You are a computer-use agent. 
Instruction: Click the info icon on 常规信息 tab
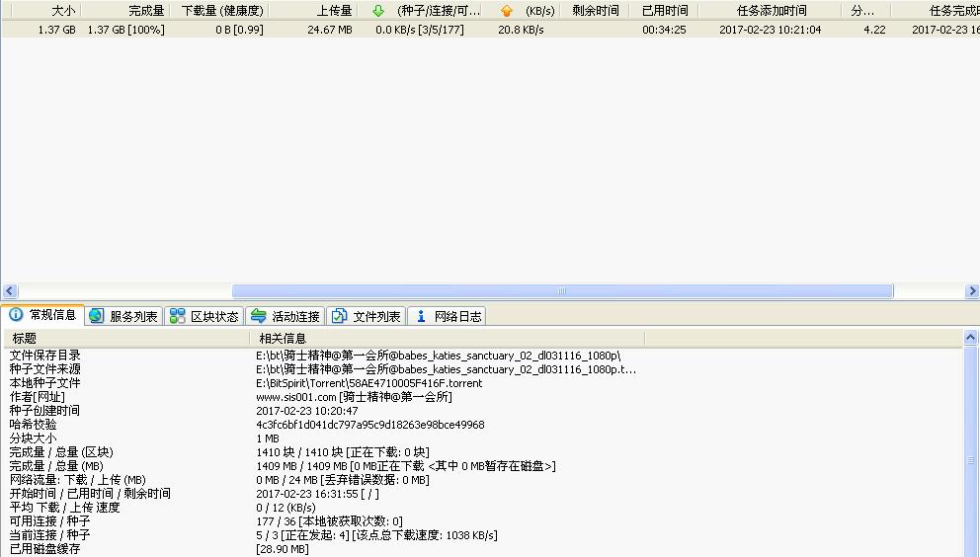click(16, 316)
